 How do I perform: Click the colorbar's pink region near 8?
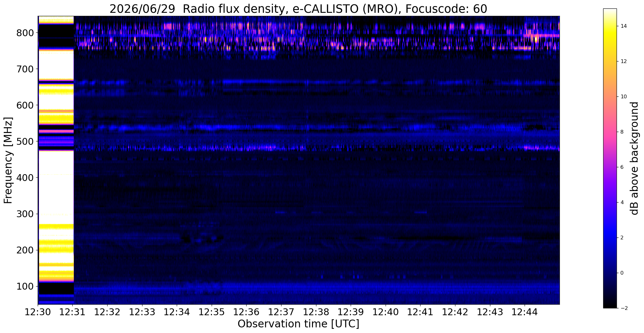pos(610,132)
